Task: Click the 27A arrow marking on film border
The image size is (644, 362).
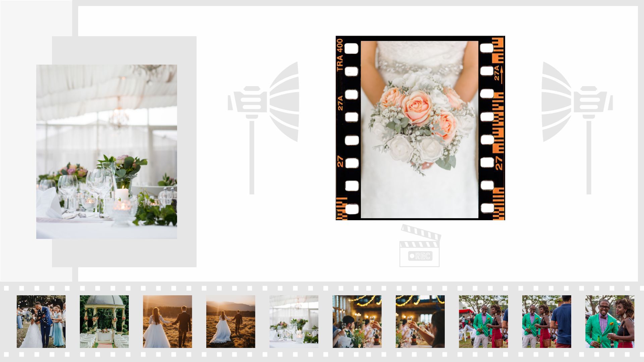Action: [498, 74]
